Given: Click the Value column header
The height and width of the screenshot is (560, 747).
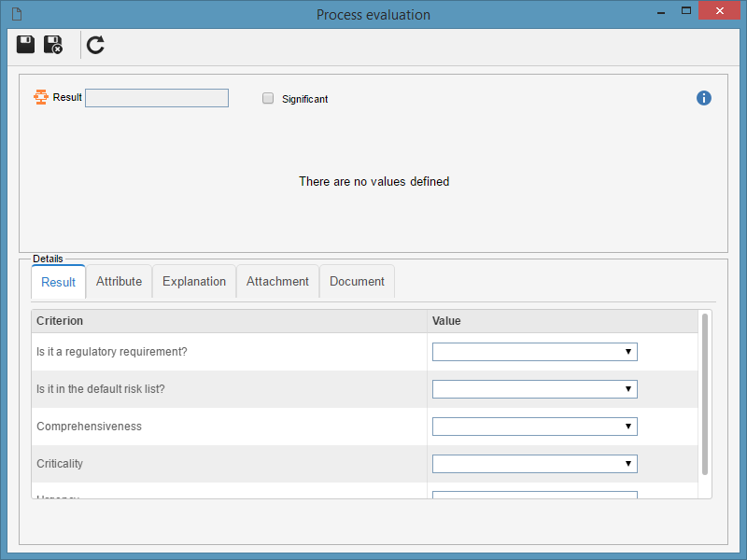Looking at the screenshot, I should click(x=562, y=321).
